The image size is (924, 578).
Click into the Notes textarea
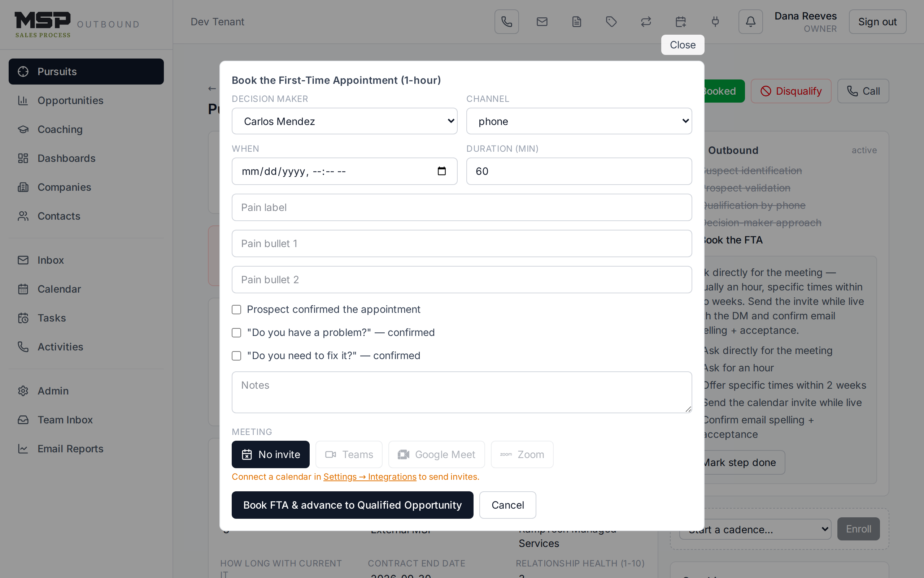point(462,392)
